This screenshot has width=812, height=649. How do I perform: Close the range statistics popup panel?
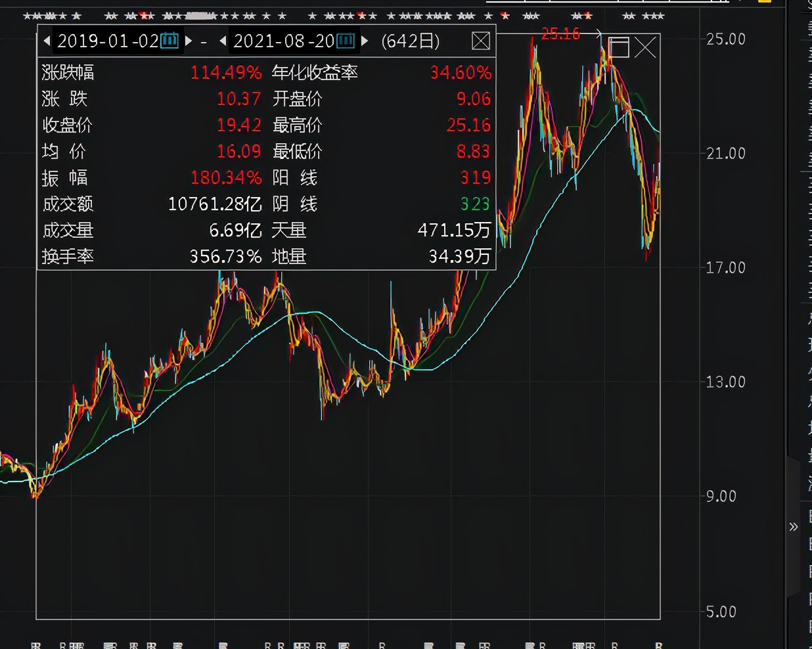[481, 41]
